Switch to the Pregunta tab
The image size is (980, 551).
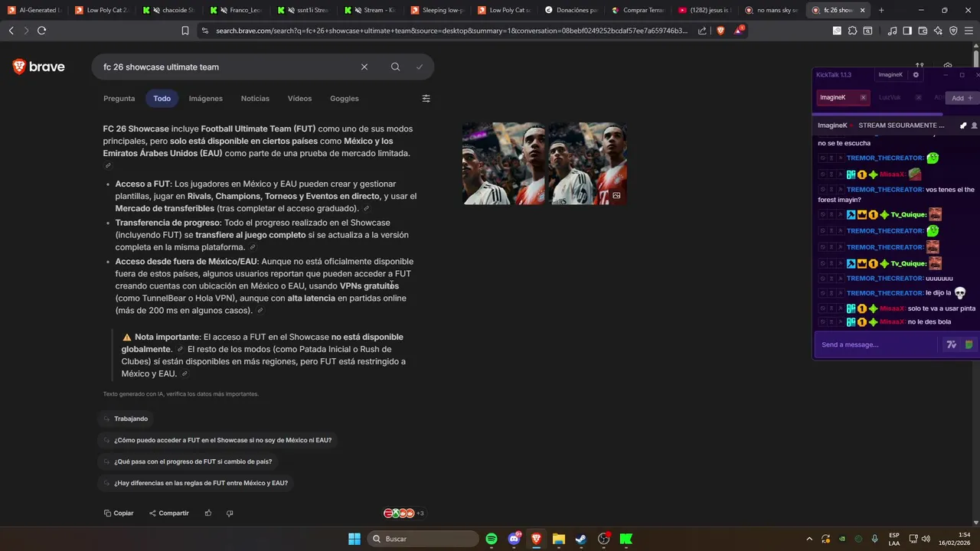pos(119,99)
